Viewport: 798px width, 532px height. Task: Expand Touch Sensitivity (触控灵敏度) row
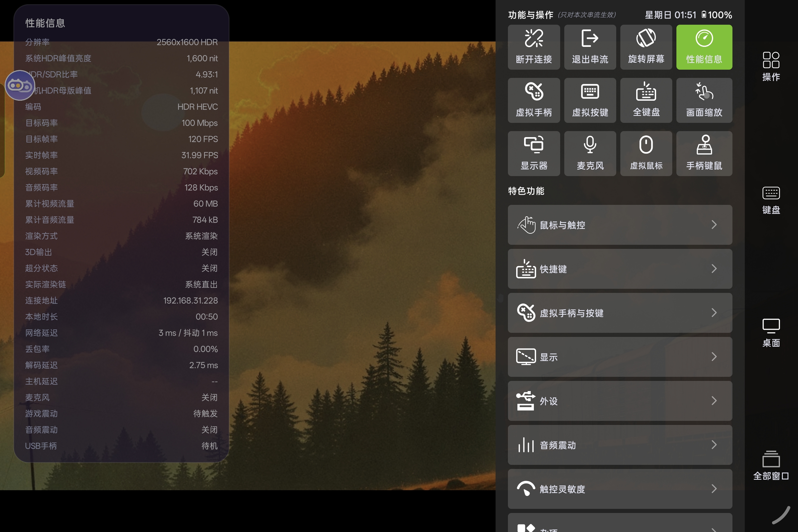coord(620,489)
